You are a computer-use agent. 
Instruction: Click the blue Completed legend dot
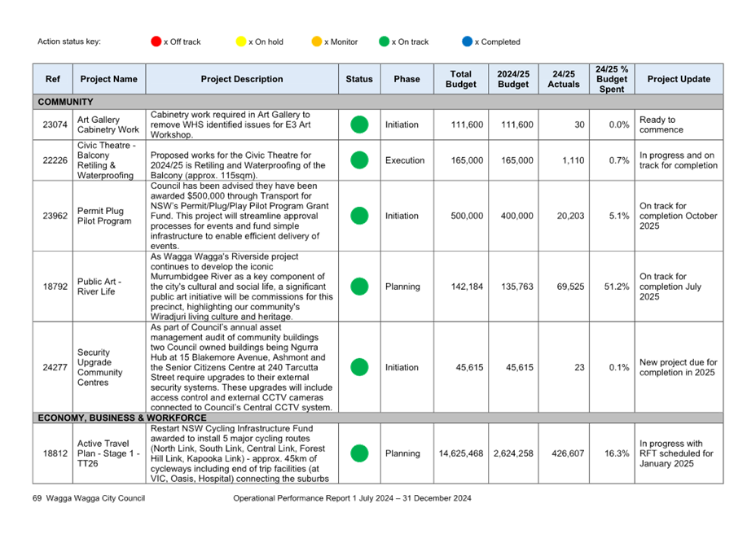pyautogui.click(x=467, y=42)
